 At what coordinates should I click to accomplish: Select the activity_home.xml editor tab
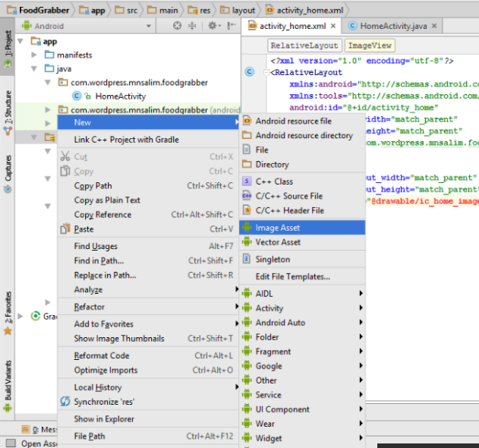tap(293, 26)
